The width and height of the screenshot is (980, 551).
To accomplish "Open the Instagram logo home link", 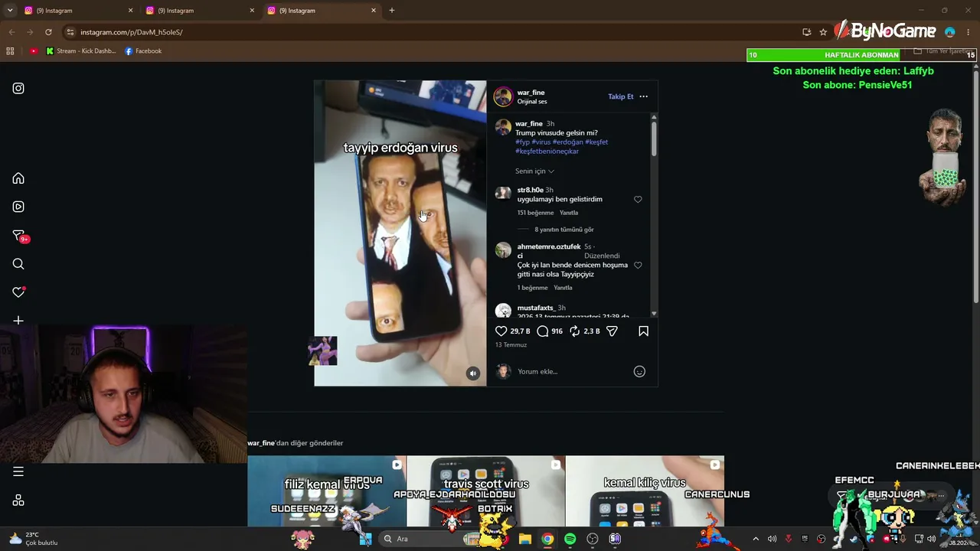I will tap(18, 88).
